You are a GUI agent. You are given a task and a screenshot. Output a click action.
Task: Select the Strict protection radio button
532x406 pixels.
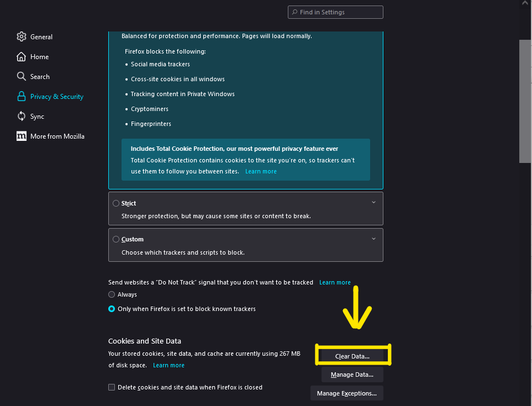116,203
